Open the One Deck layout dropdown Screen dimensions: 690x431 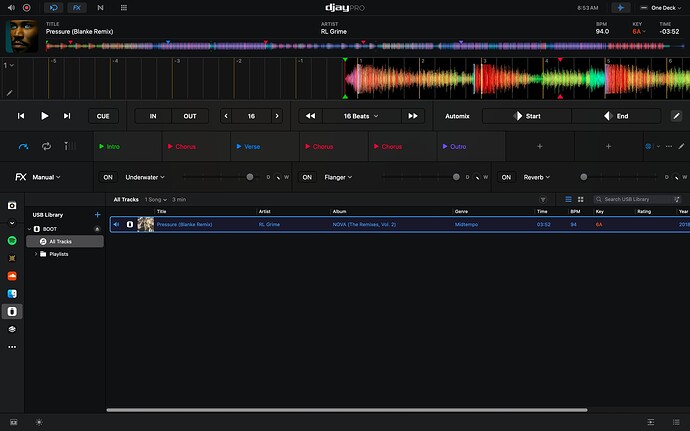pos(661,7)
